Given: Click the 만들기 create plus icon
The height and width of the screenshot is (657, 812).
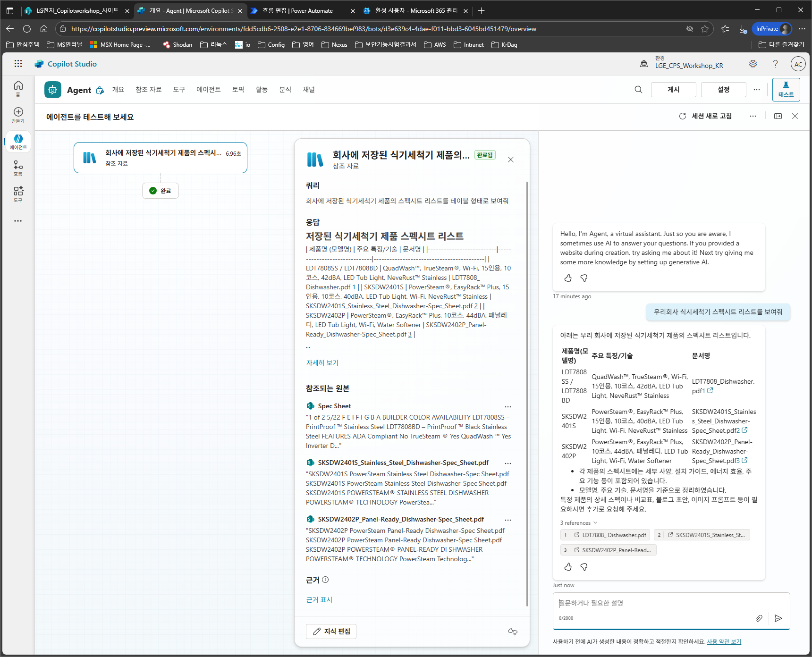Looking at the screenshot, I should [x=18, y=115].
